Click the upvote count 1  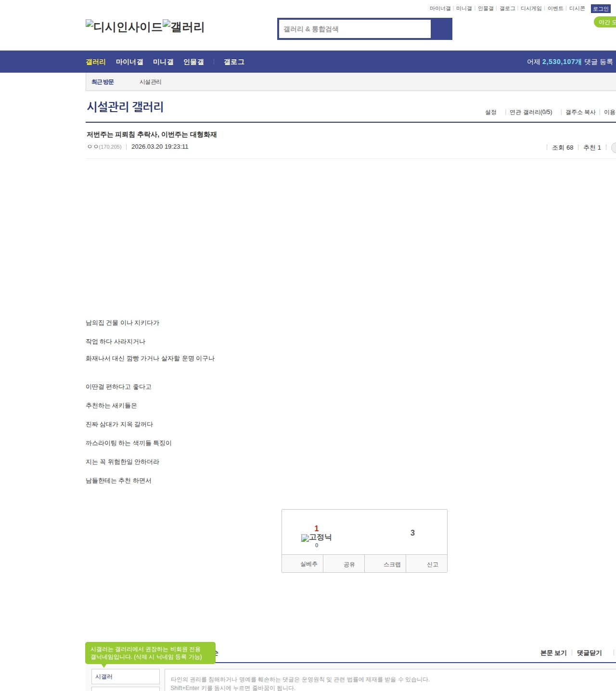pos(316,528)
